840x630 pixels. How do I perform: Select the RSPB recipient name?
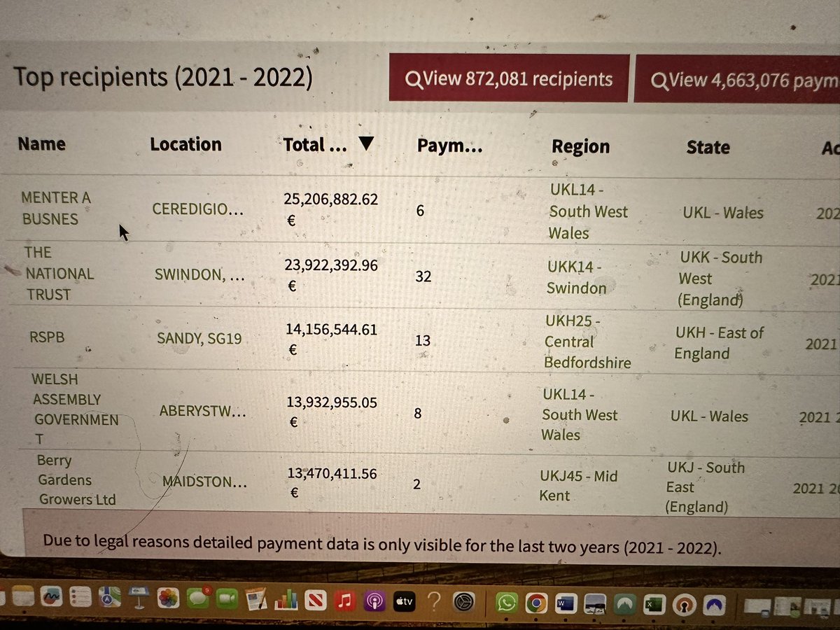(x=46, y=337)
